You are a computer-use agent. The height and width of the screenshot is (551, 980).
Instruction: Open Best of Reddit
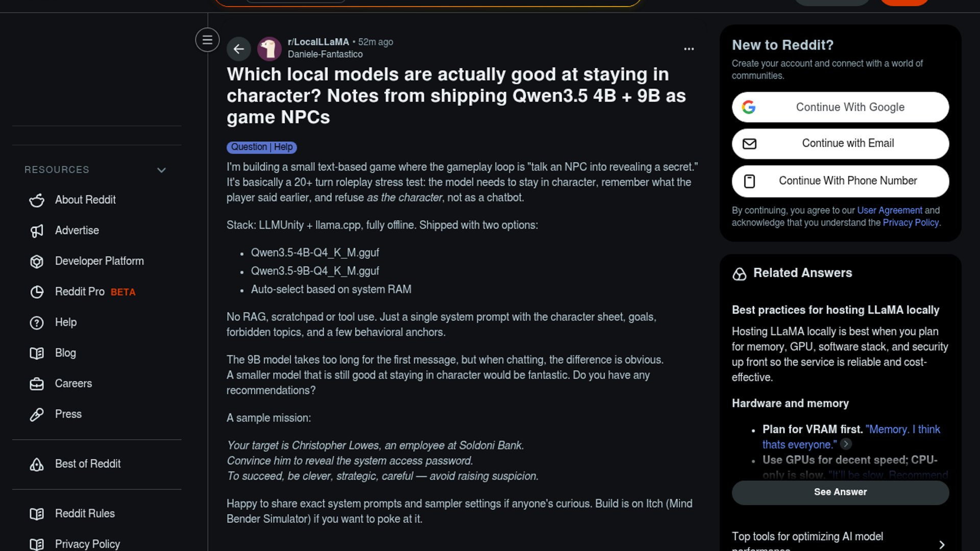87,464
